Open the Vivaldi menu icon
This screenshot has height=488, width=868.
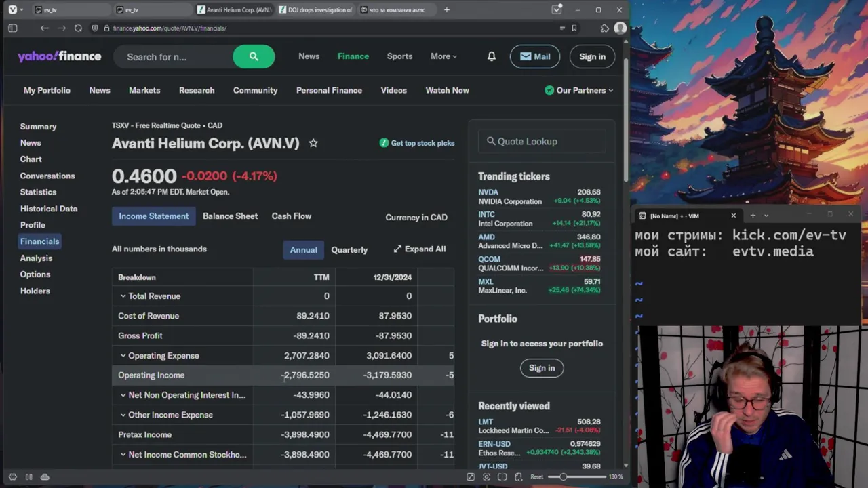[12, 9]
